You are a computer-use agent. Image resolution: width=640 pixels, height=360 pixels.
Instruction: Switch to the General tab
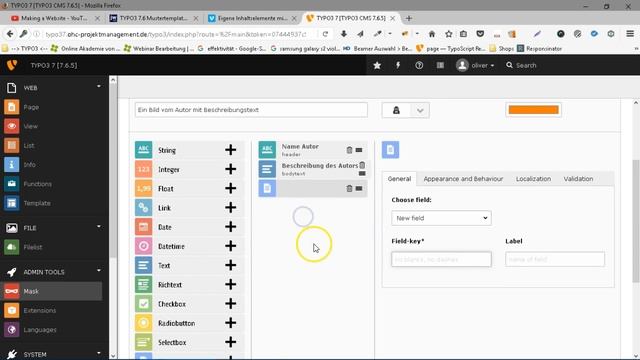pos(399,179)
